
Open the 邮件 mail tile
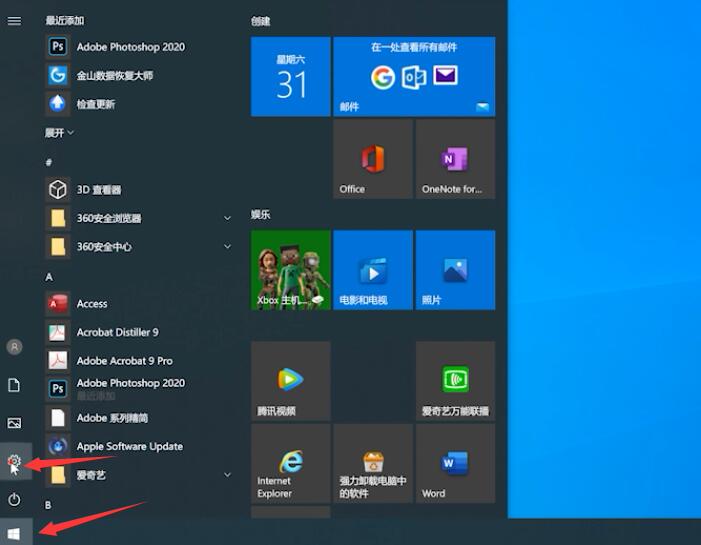point(414,76)
